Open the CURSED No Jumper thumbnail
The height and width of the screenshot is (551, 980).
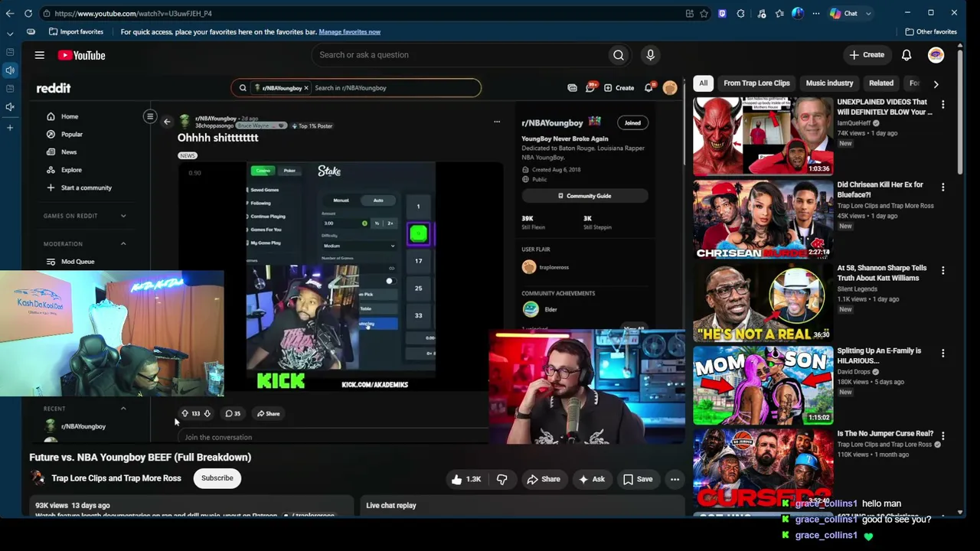point(763,468)
